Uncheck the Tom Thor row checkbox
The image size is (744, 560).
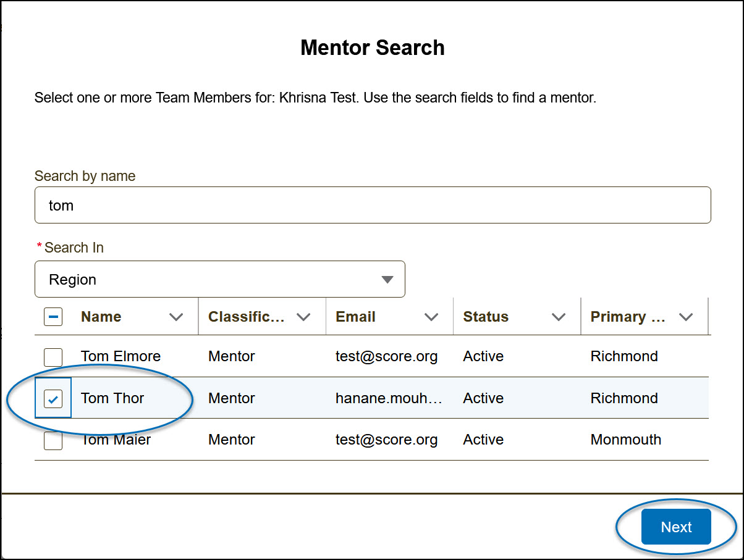pyautogui.click(x=53, y=399)
